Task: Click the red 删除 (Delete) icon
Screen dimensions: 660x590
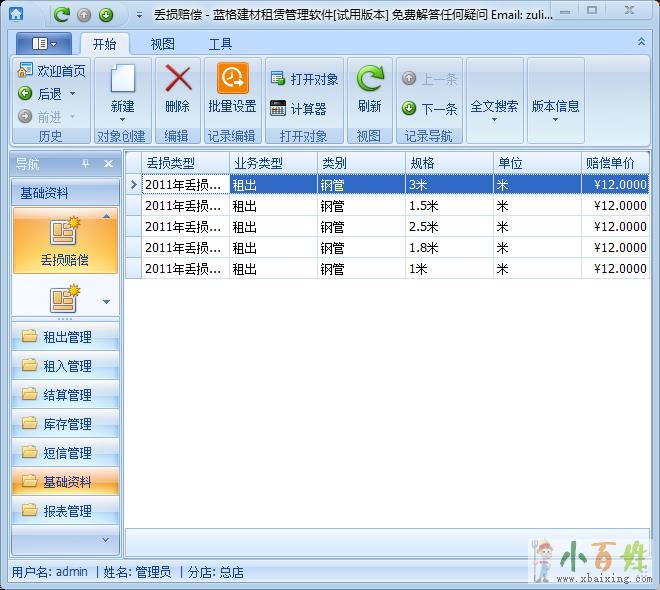Action: click(177, 80)
